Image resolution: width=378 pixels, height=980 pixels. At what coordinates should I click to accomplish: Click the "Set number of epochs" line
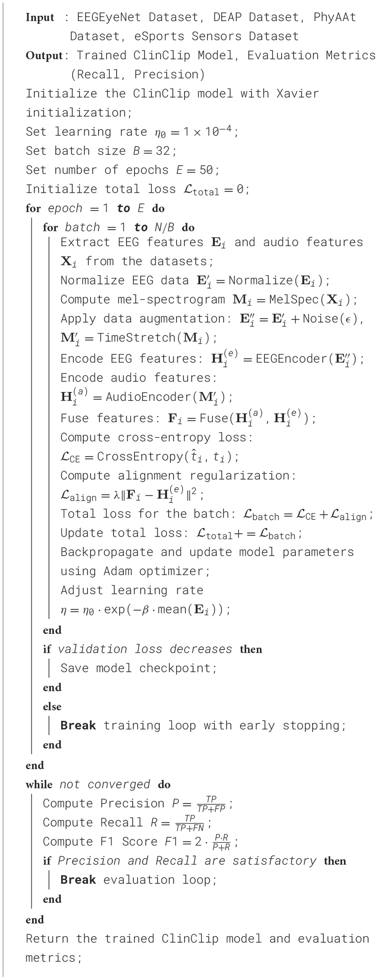pos(122,170)
